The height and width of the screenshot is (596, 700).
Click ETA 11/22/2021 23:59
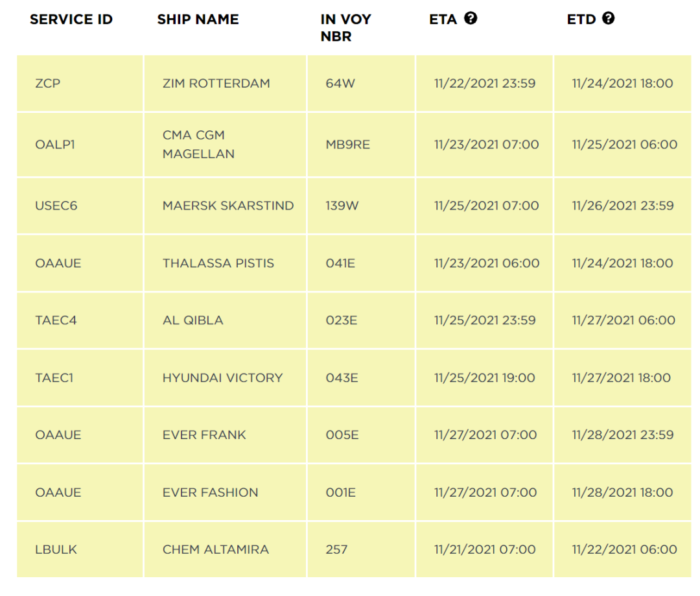point(485,84)
